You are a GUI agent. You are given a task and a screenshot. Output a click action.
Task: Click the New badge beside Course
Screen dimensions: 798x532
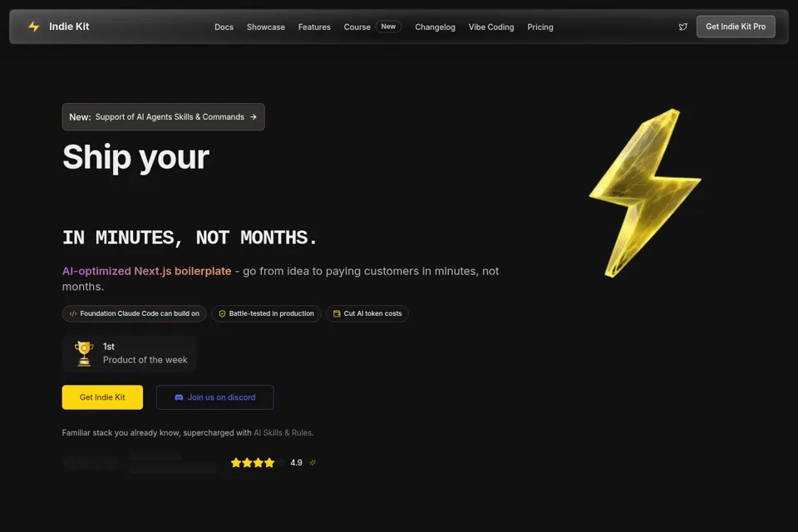(x=388, y=27)
